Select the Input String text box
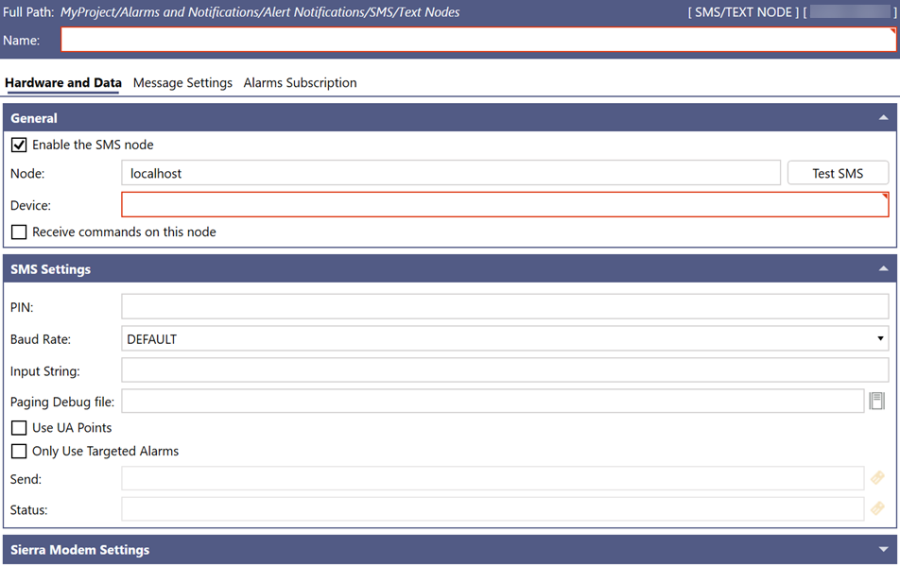Image resolution: width=900 pixels, height=566 pixels. (x=505, y=371)
